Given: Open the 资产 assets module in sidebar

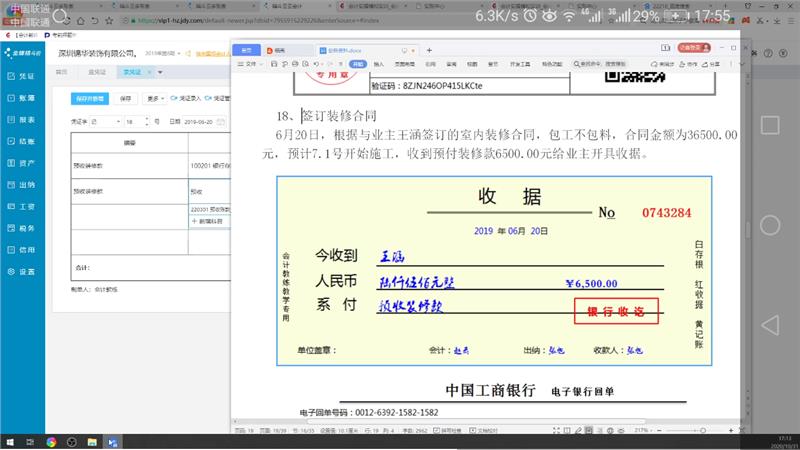Looking at the screenshot, I should (22, 162).
